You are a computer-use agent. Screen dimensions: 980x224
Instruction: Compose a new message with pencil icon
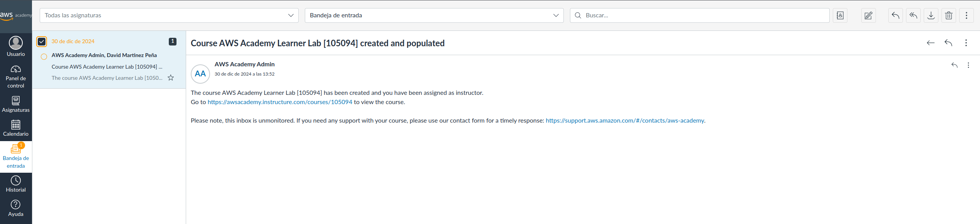pos(868,15)
